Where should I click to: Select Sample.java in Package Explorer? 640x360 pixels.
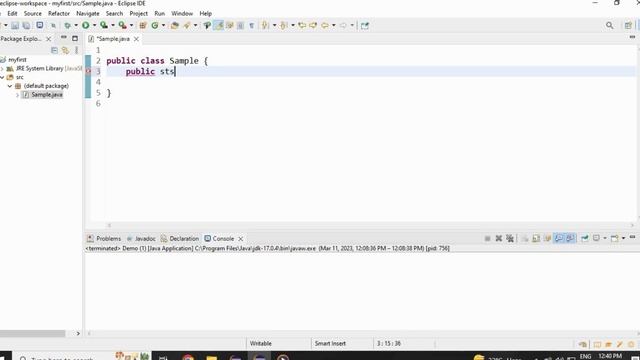click(x=47, y=95)
